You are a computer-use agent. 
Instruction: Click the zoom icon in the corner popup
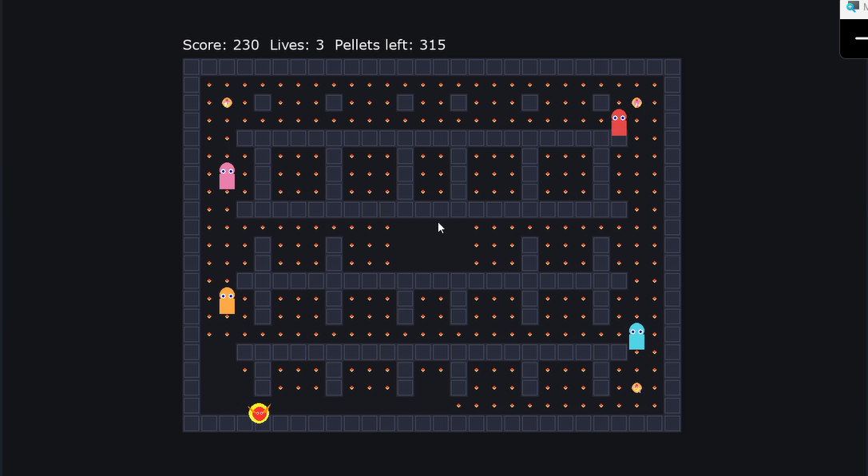point(853,6)
